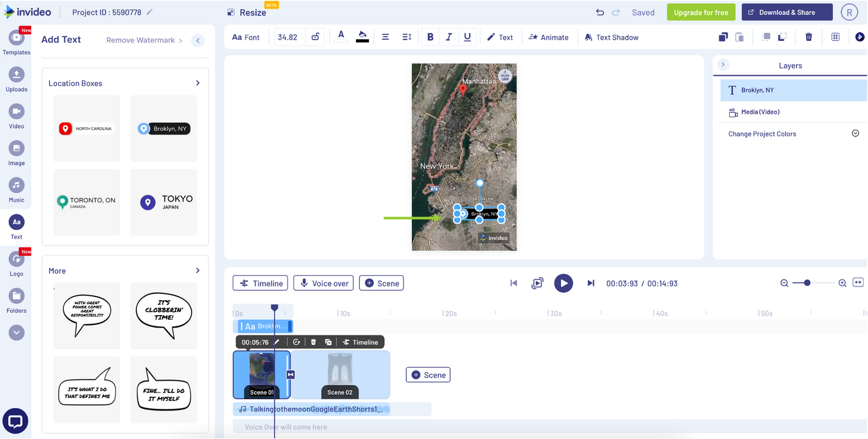
Task: Click the duplicate (copy) icon in the top toolbar
Action: [723, 37]
